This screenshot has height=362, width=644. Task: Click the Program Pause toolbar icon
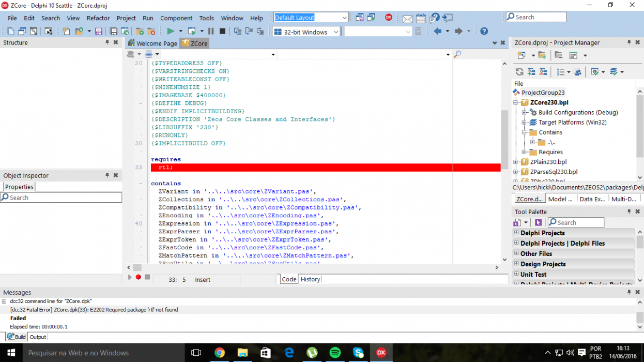[210, 32]
